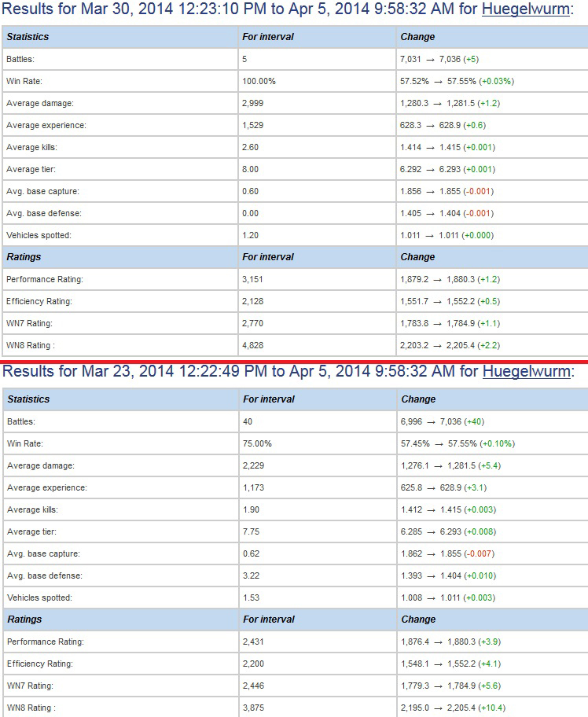The image size is (588, 717).
Task: Select change '1,280.3 → 1,281.5 (+1.2)'
Action: click(x=450, y=103)
